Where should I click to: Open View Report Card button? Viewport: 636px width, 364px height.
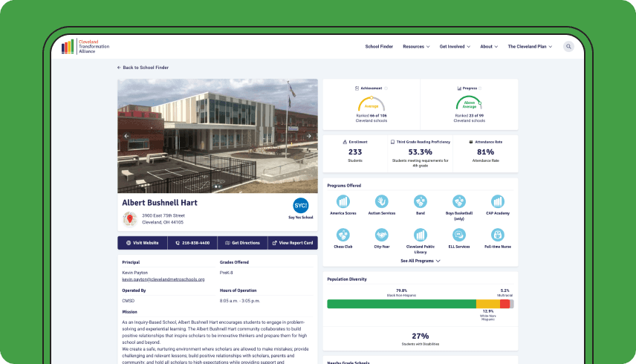[x=293, y=243]
